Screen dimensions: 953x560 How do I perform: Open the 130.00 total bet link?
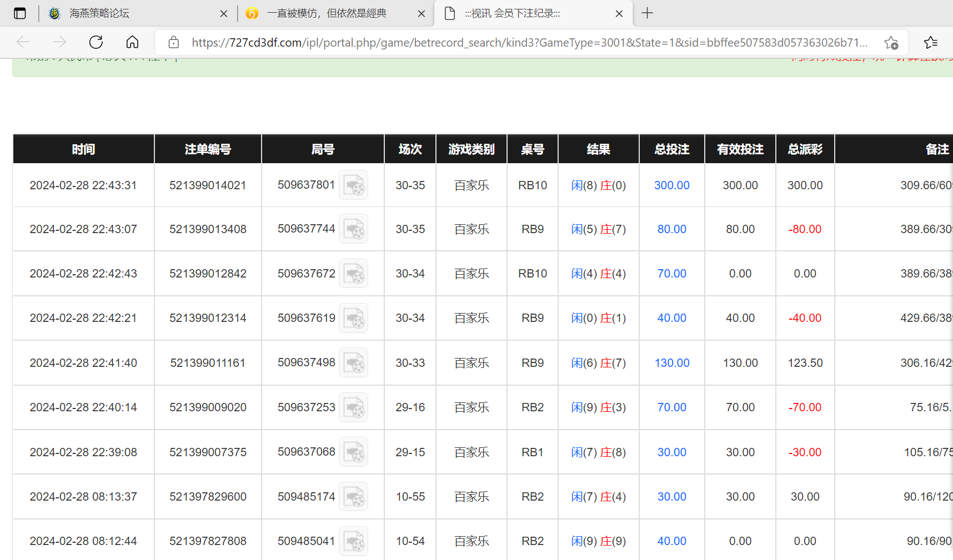pyautogui.click(x=672, y=363)
